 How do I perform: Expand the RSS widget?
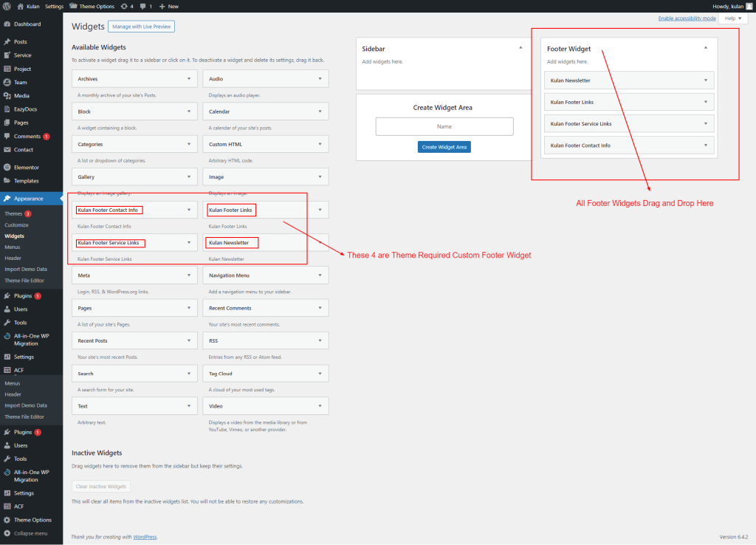point(320,341)
